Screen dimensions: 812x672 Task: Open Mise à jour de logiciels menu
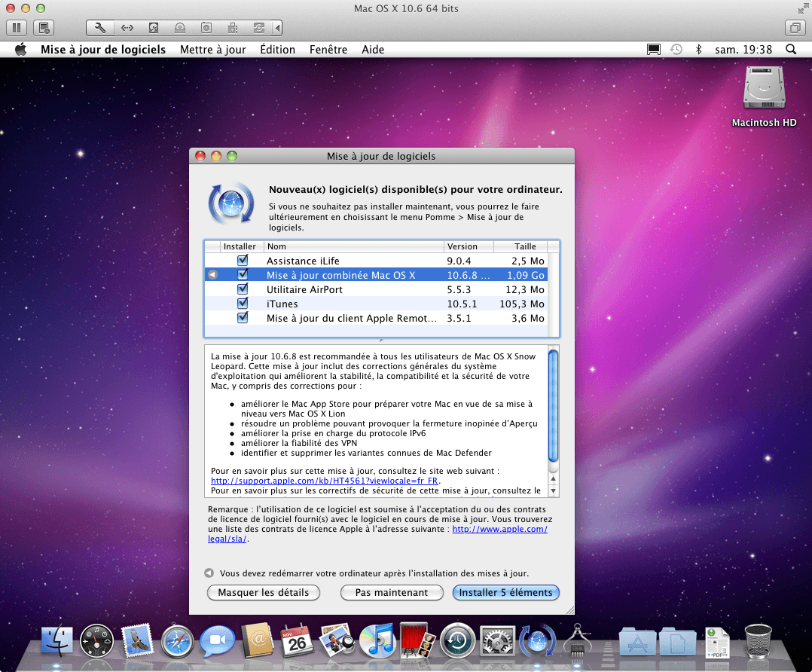click(x=103, y=50)
